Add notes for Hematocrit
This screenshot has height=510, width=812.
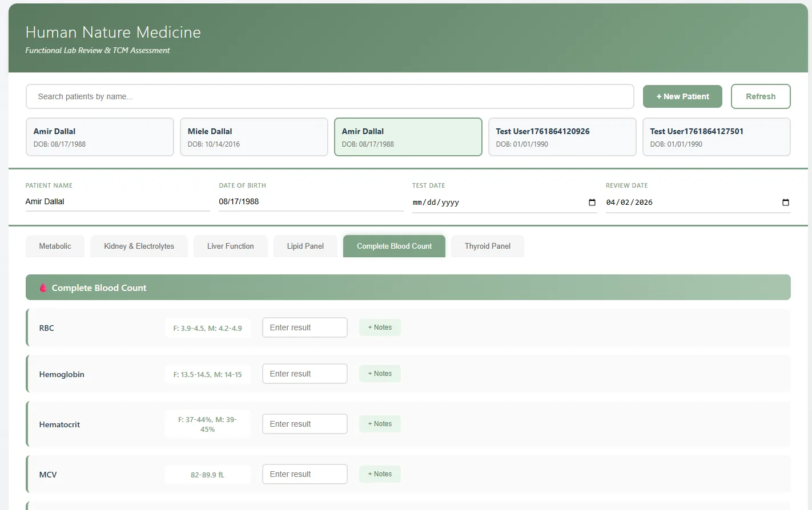(380, 424)
